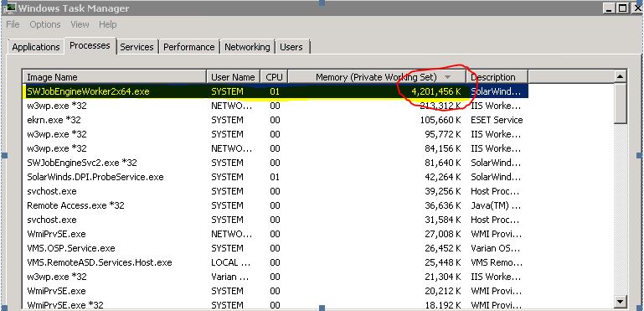Sort by CPU column header

coord(274,77)
